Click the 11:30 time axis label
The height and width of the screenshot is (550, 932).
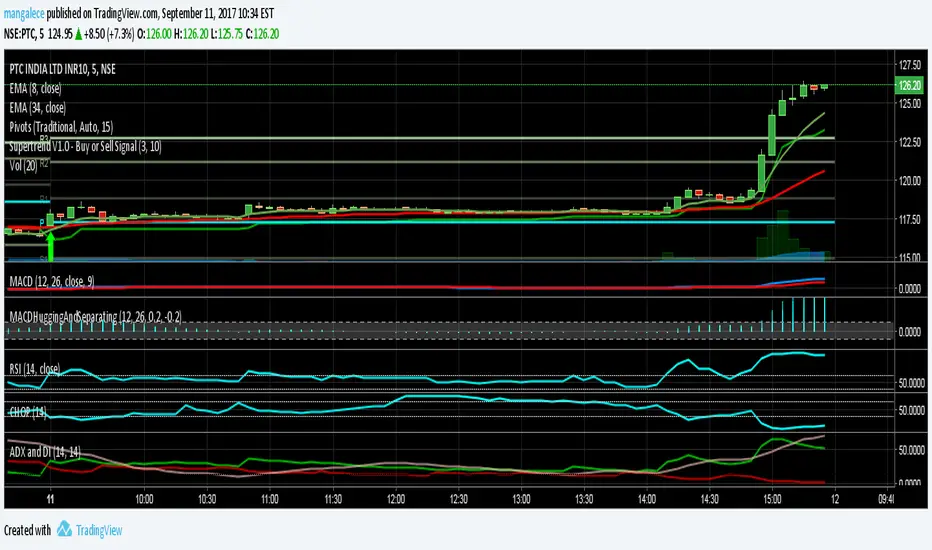pyautogui.click(x=333, y=499)
